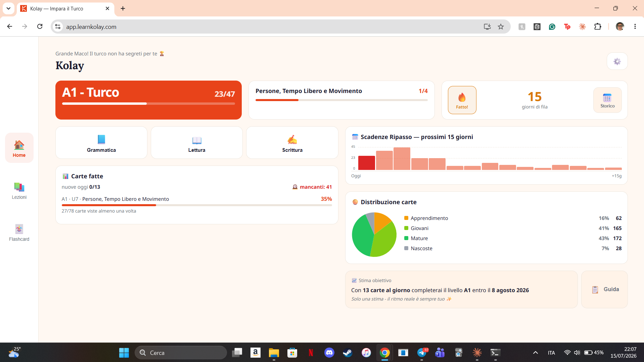Bookmark this page with the star icon

(501, 27)
